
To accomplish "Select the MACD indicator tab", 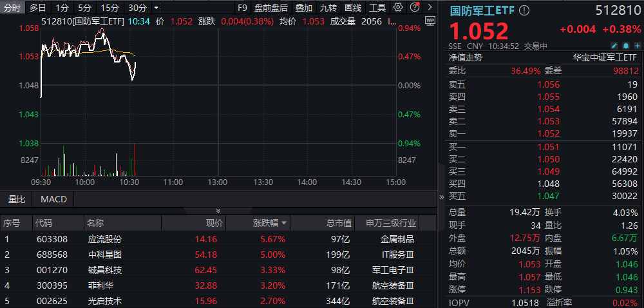I will coord(53,199).
